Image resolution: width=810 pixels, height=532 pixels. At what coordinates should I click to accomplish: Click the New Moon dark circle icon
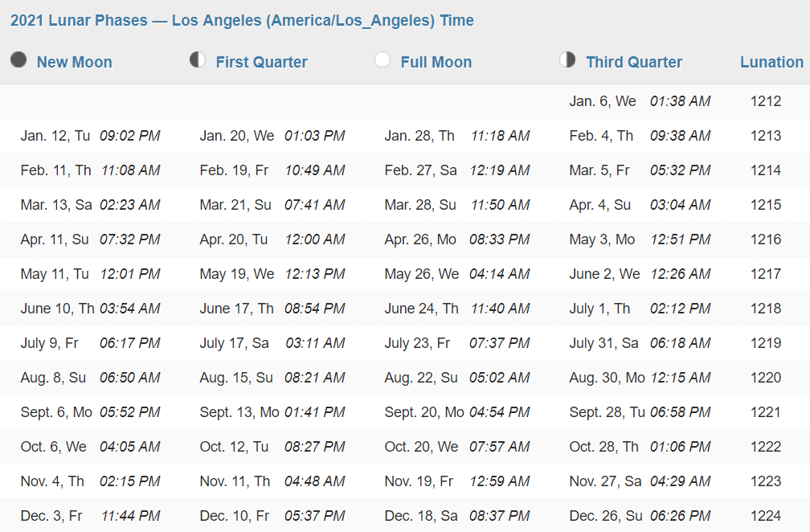(18, 59)
